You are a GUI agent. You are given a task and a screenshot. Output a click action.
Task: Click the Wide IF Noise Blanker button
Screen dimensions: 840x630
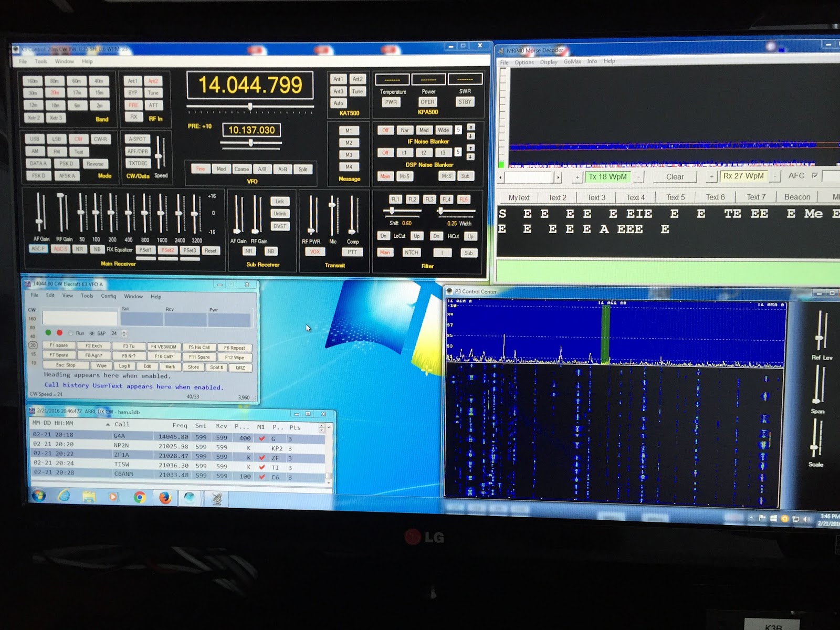coord(444,130)
